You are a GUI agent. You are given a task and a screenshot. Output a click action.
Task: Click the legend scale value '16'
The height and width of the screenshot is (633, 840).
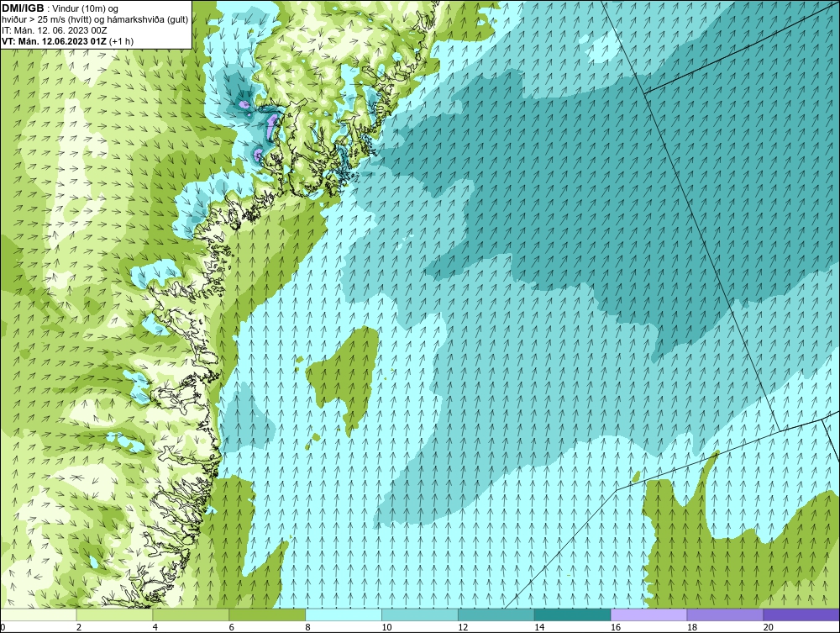coord(616,627)
